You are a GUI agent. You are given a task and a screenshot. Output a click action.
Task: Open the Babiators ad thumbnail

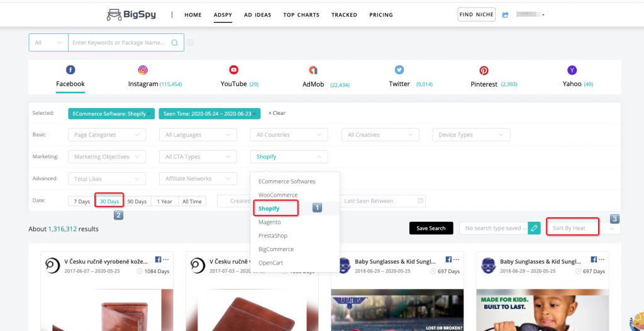pos(397,310)
